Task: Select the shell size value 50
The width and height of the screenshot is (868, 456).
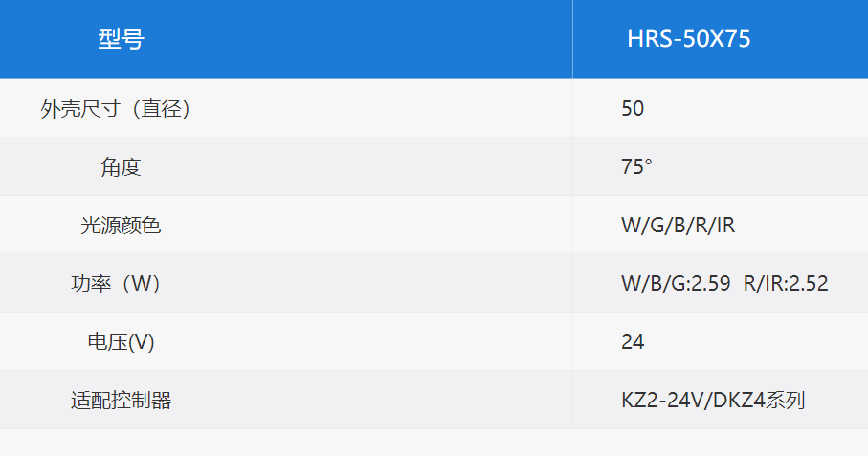Action: 633,108
